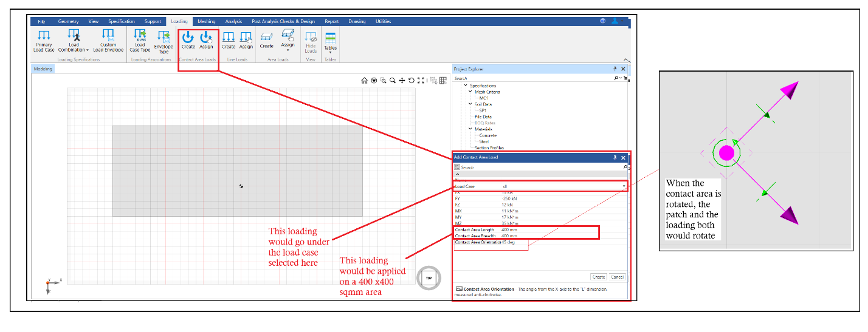Image resolution: width=868 pixels, height=332 pixels.
Task: Select the Pile Data tree item
Action: [483, 117]
